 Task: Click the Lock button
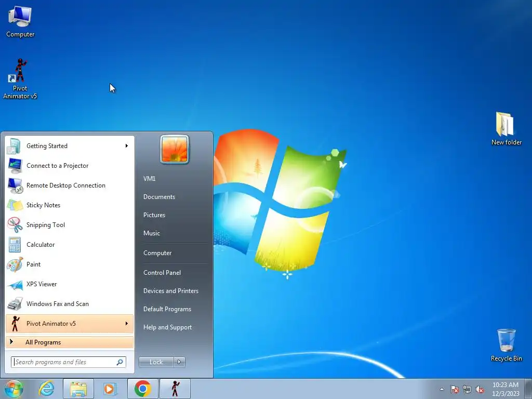tap(156, 362)
